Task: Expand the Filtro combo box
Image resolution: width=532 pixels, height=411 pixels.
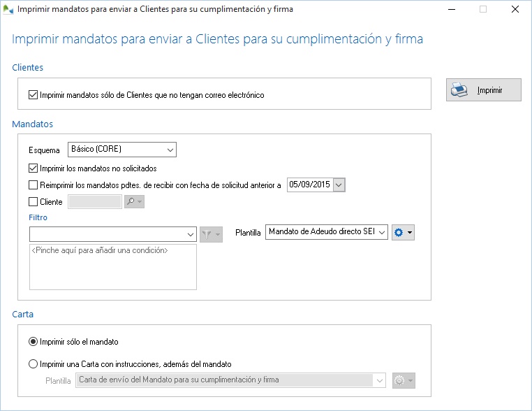Action: 191,234
